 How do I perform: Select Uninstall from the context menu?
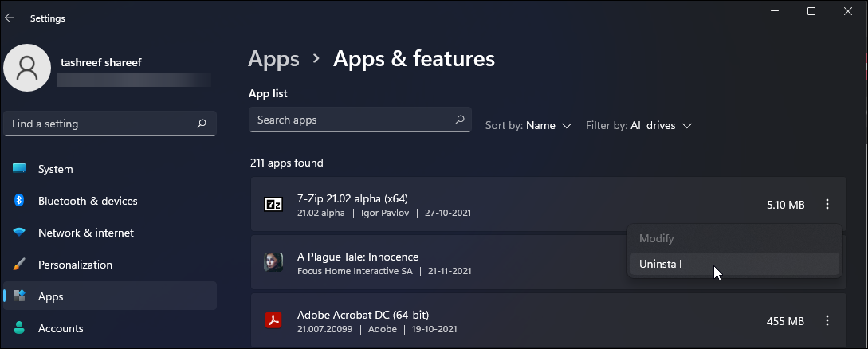661,264
